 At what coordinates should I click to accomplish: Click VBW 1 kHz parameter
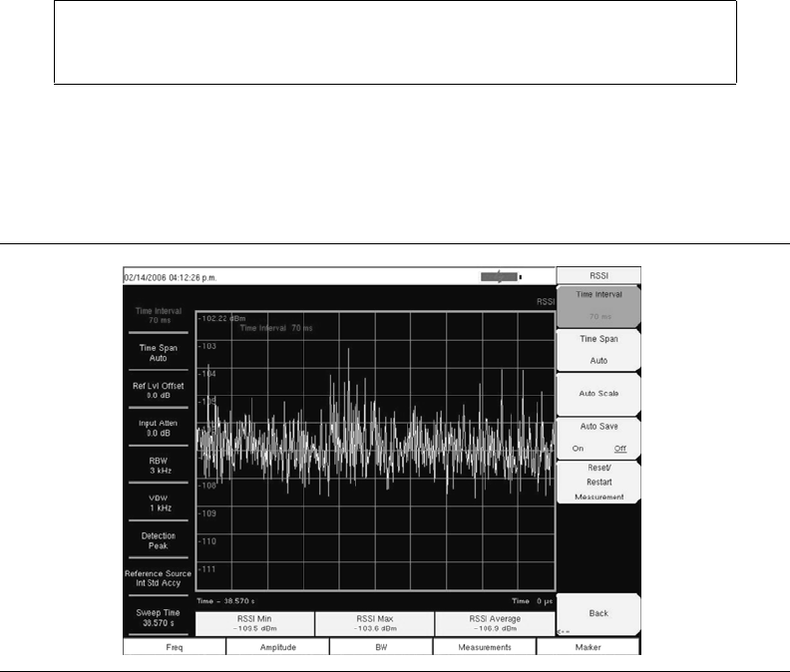pos(159,504)
